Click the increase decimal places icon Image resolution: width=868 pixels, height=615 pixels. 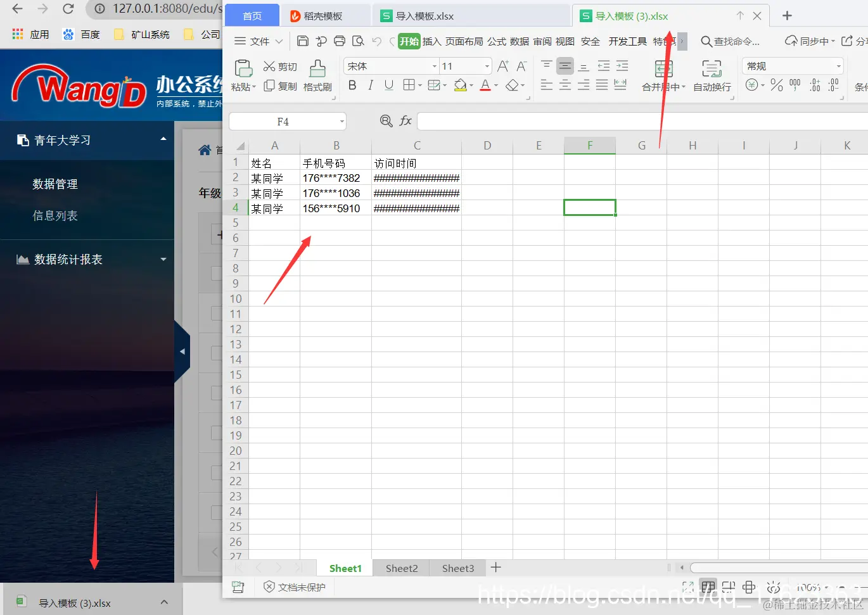(815, 85)
